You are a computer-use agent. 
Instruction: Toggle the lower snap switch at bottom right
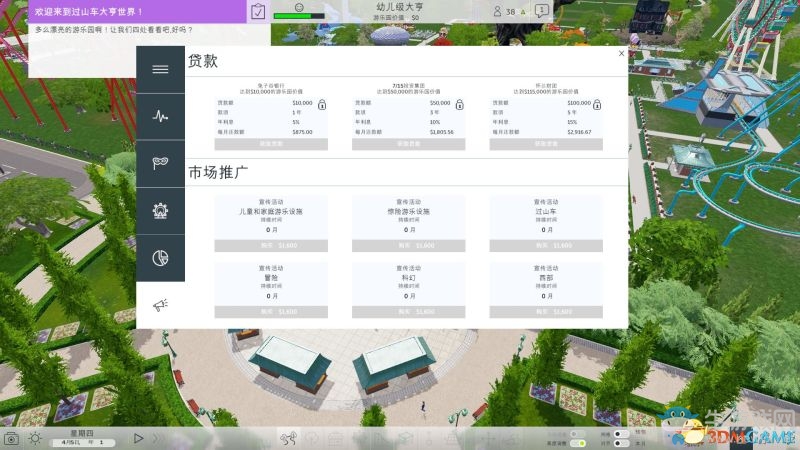pyautogui.click(x=621, y=443)
